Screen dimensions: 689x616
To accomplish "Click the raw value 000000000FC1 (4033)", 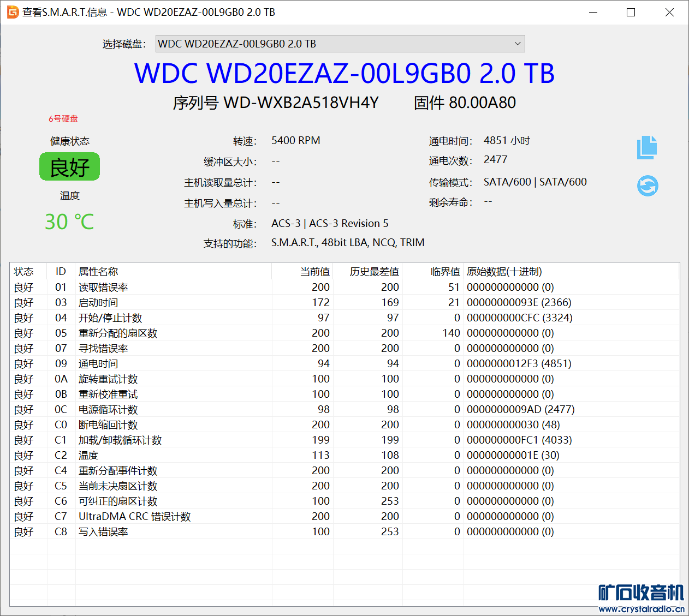I will tap(520, 440).
